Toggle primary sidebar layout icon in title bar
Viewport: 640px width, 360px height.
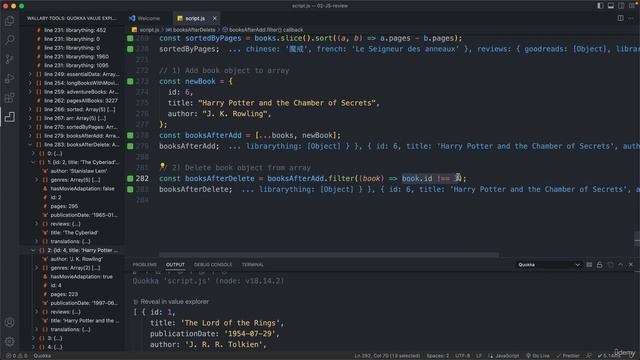pyautogui.click(x=600, y=6)
